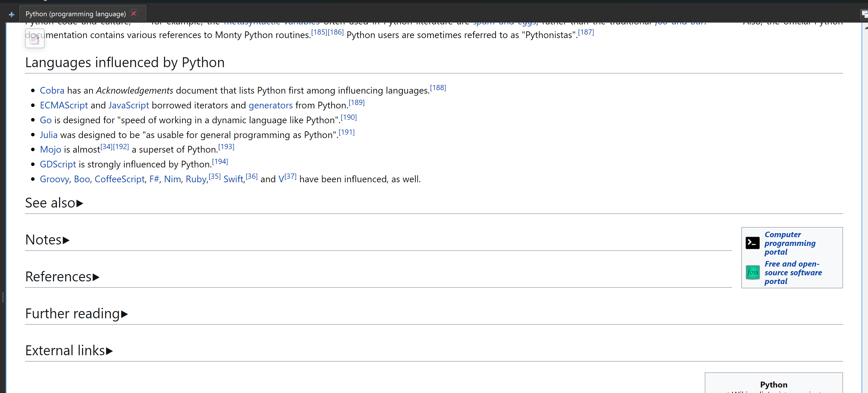Screen dimensions: 868x393
Task: Follow the GDScript link
Action: (58, 164)
